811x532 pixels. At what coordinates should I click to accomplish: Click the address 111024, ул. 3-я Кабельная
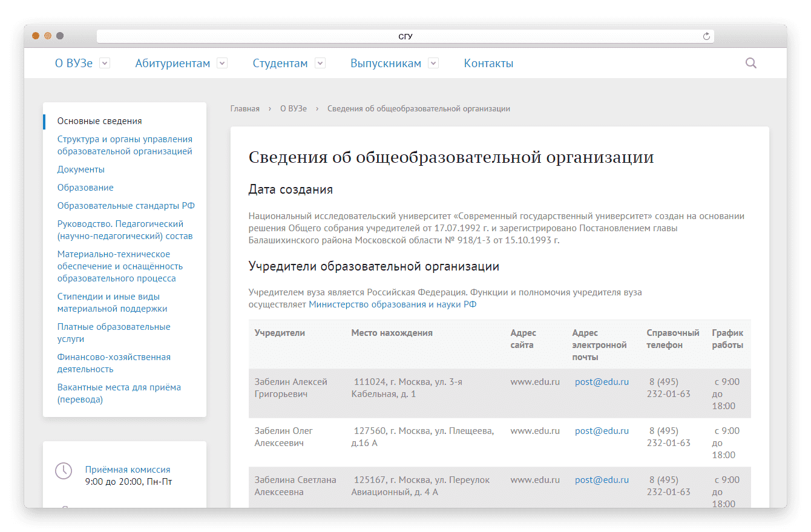[x=407, y=388]
